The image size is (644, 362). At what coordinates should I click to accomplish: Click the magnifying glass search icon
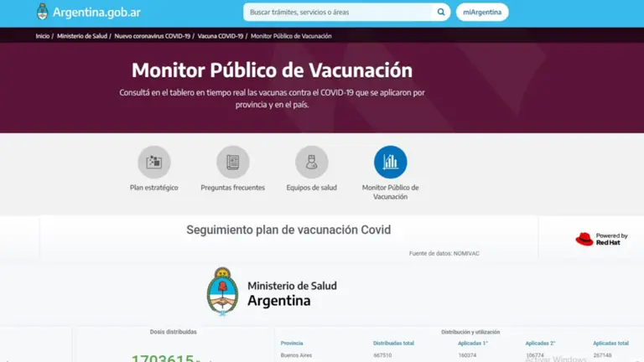(x=441, y=13)
